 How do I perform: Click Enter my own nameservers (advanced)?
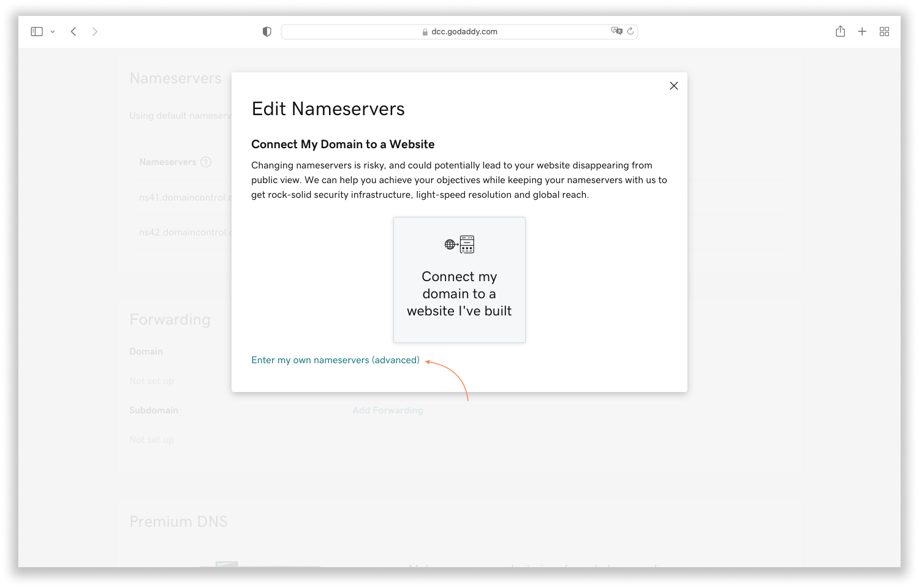click(x=335, y=360)
